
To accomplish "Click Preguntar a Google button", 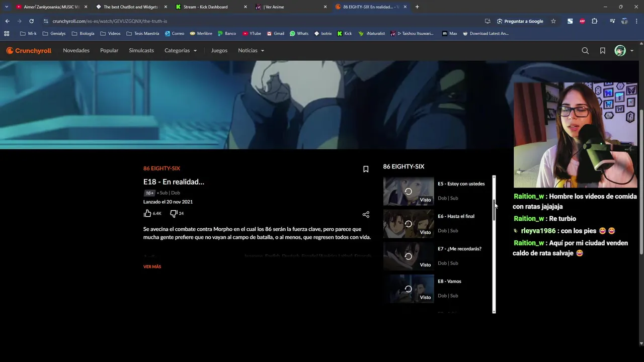I will [520, 21].
